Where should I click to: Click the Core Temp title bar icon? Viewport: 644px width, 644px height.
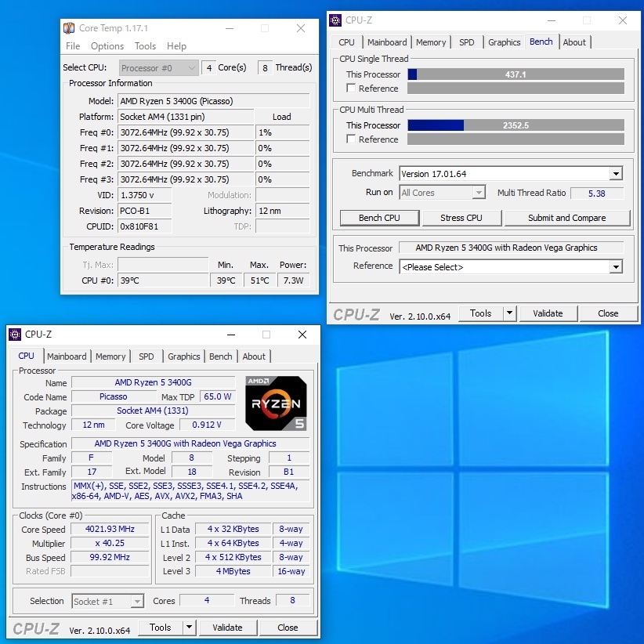(70, 28)
